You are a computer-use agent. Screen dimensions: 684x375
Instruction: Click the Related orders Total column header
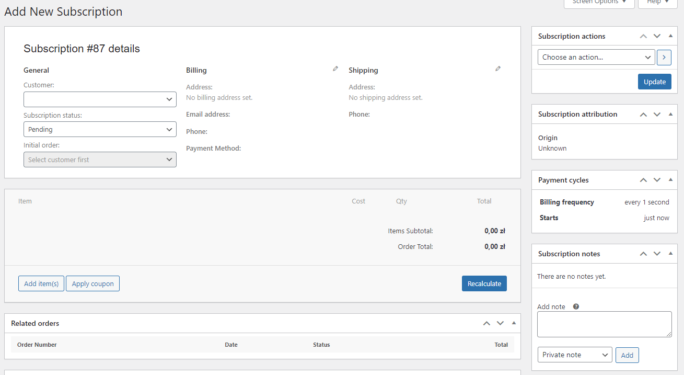click(x=501, y=344)
